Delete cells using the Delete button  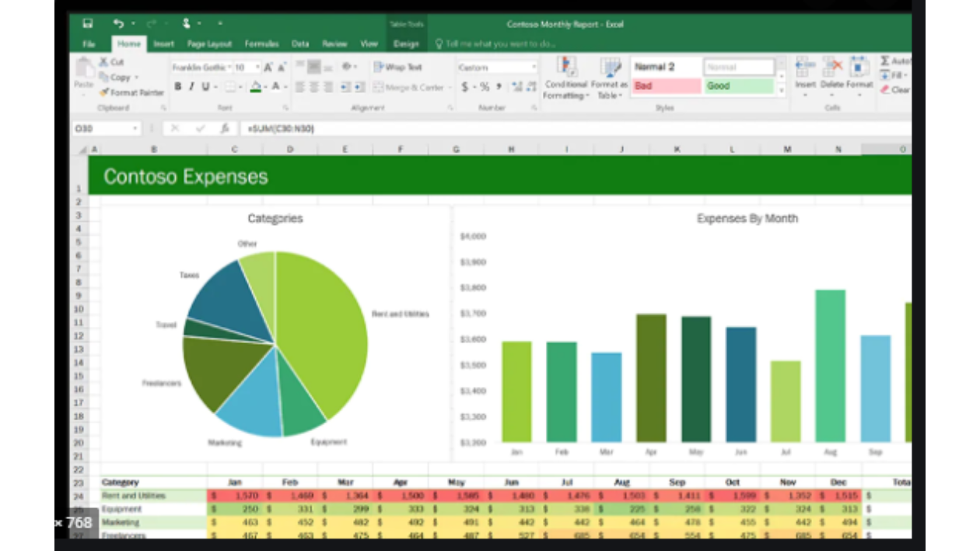[831, 75]
